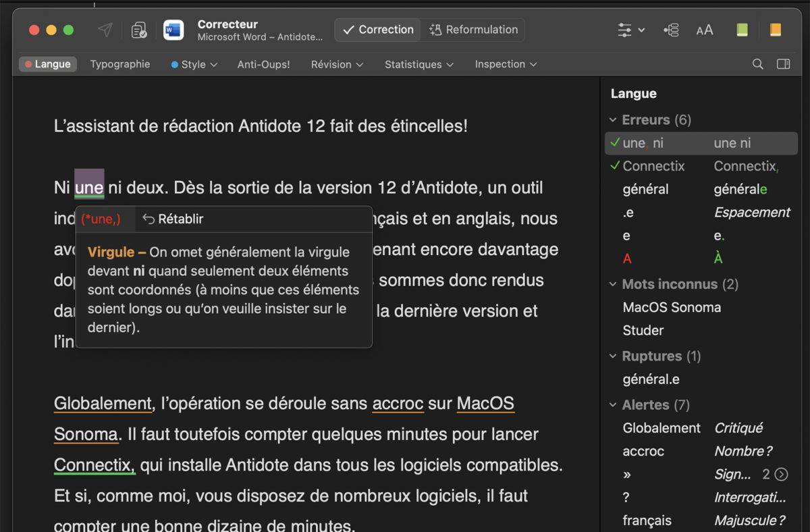810x532 pixels.
Task: Toggle the sidebar panel icon
Action: [x=784, y=64]
